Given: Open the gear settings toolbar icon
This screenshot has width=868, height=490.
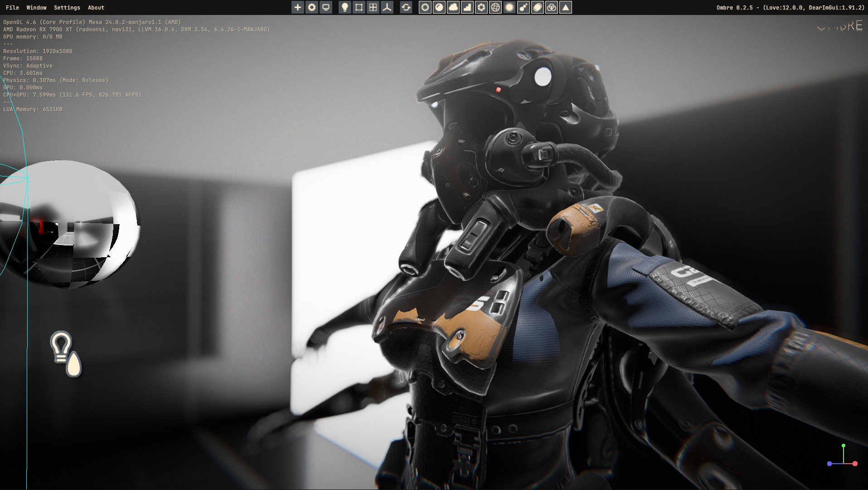Looking at the screenshot, I should click(312, 7).
